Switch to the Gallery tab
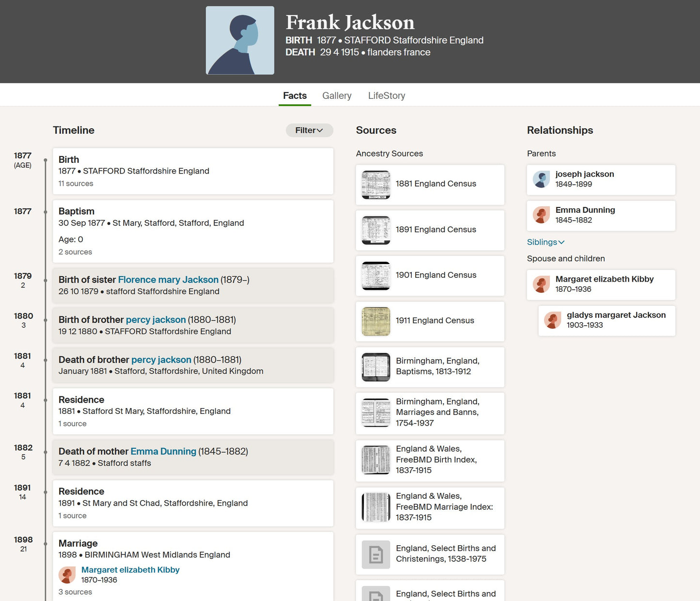The height and width of the screenshot is (601, 700). (337, 96)
